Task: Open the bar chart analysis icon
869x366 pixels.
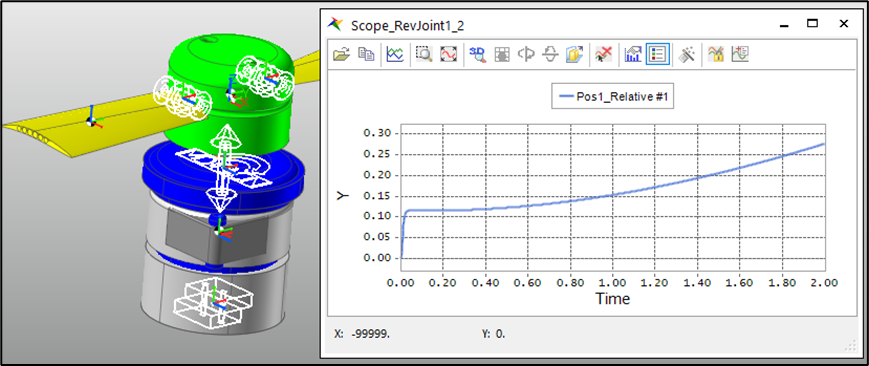Action: (x=633, y=54)
